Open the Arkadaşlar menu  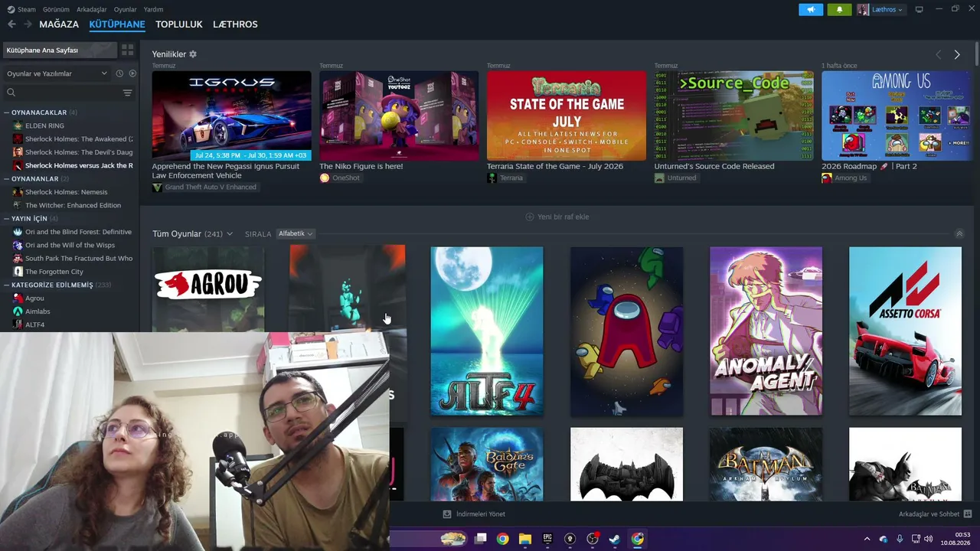[92, 9]
